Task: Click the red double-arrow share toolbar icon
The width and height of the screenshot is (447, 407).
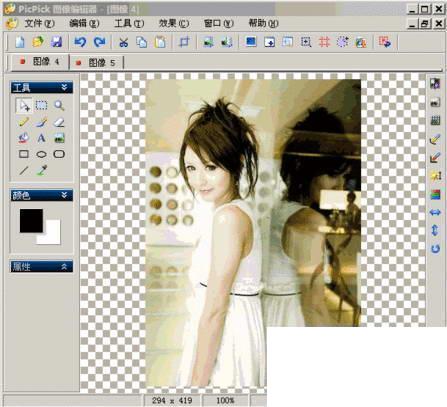Action: tap(385, 42)
